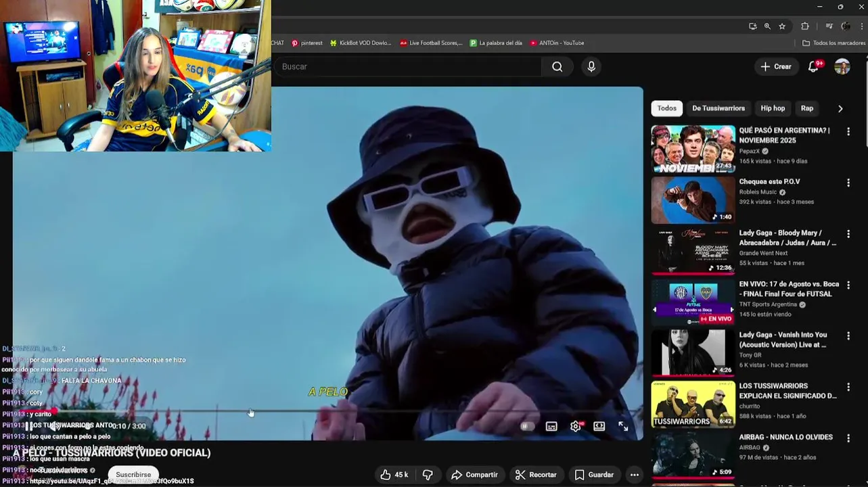Open options for LOS TUSSIWARRIORS EXPLICAN video
Screen dimensions: 868x487
tap(848, 388)
